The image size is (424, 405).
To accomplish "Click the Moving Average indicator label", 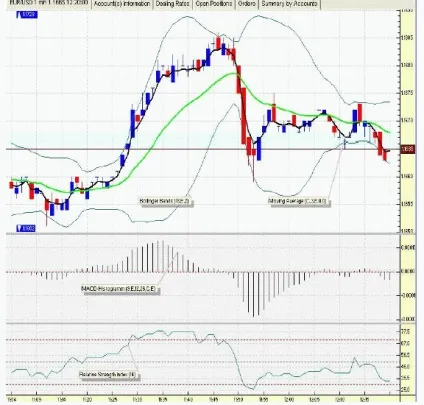I will click(298, 201).
